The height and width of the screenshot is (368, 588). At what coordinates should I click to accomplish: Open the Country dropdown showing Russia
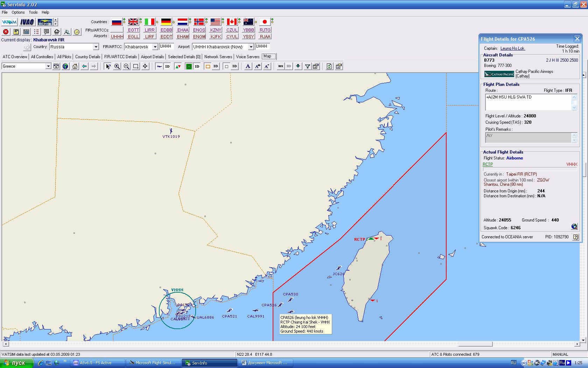96,47
